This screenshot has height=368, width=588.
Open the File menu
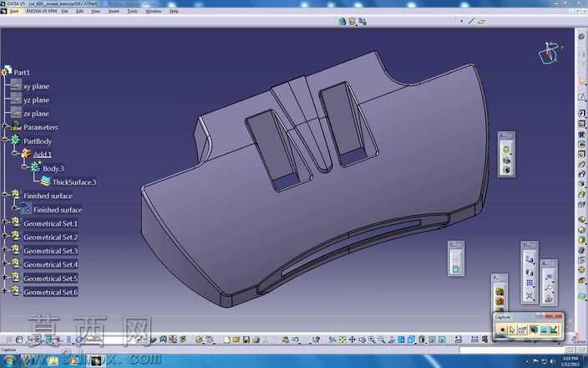(64, 11)
